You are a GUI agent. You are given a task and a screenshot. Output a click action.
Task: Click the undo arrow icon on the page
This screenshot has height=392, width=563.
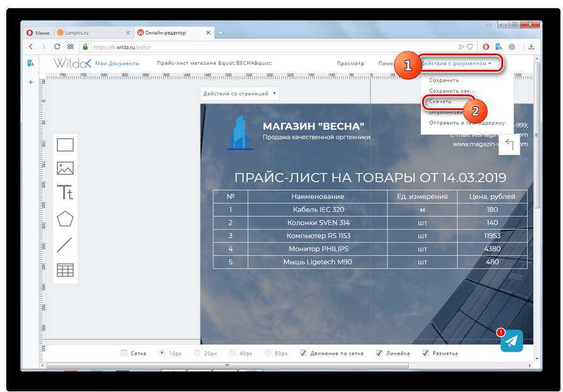510,145
